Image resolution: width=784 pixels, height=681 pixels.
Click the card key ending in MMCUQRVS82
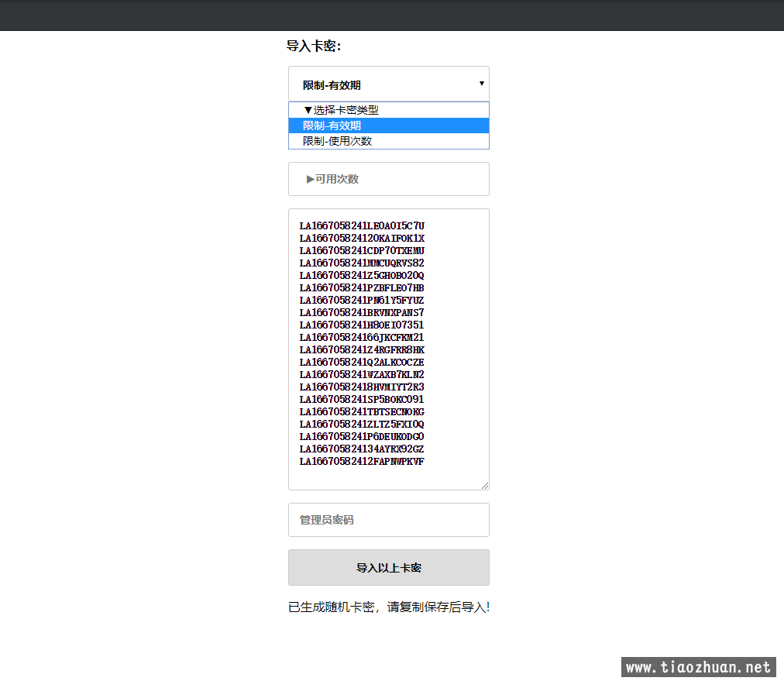(x=362, y=263)
